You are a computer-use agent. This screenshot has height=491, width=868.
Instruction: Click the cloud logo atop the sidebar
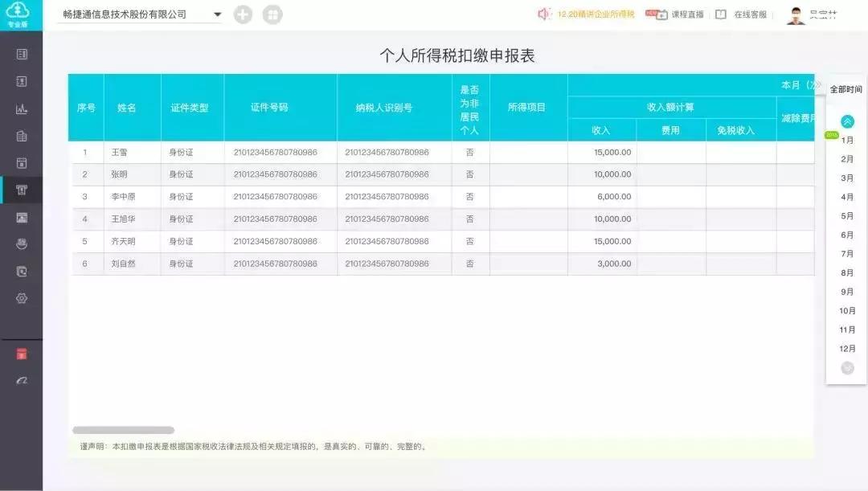[22, 12]
